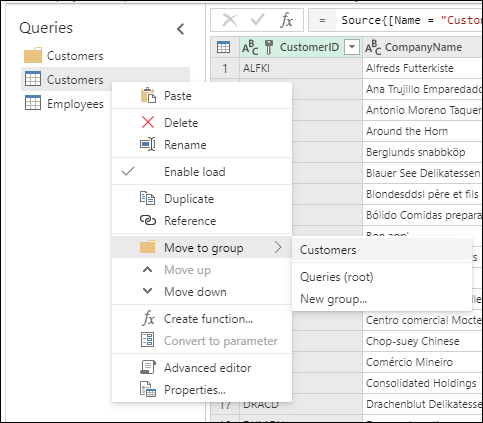Move query to Queries (root)
This screenshot has height=423, width=483.
(x=382, y=277)
